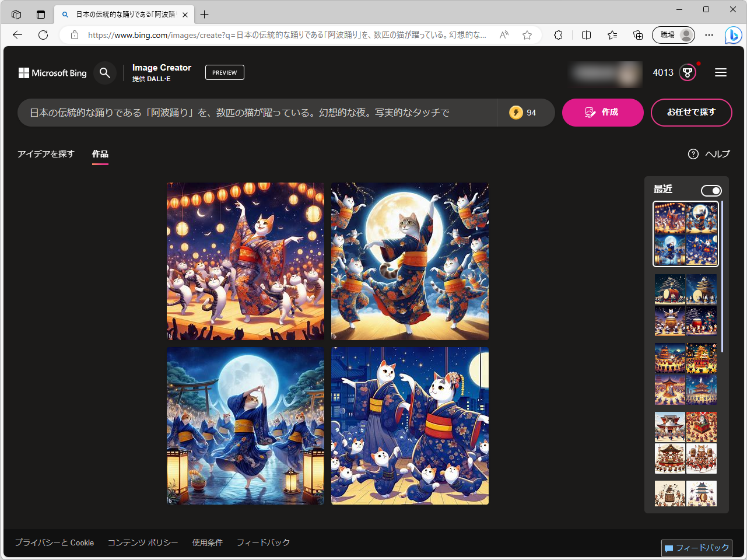The image size is (747, 560).
Task: Click inside the prompt text field
Action: click(x=257, y=112)
